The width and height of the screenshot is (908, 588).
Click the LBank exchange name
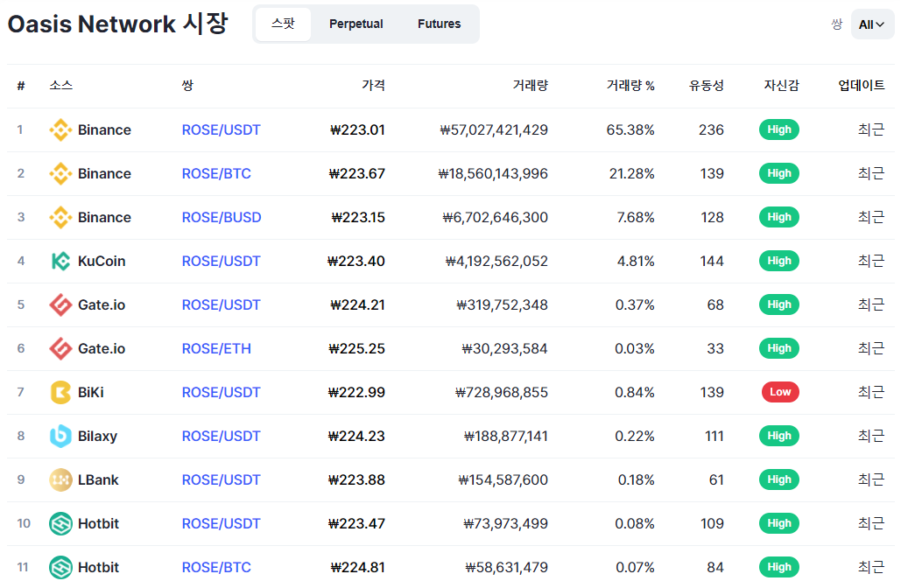pos(98,479)
